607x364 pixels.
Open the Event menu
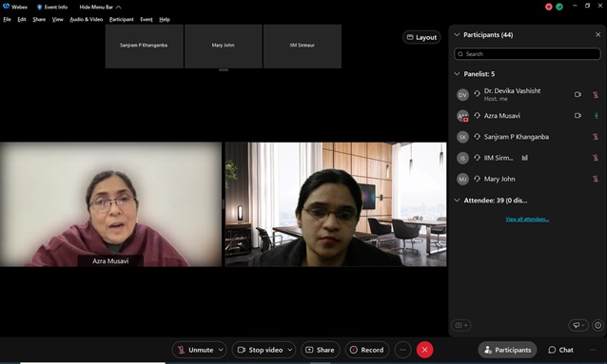[x=147, y=19]
